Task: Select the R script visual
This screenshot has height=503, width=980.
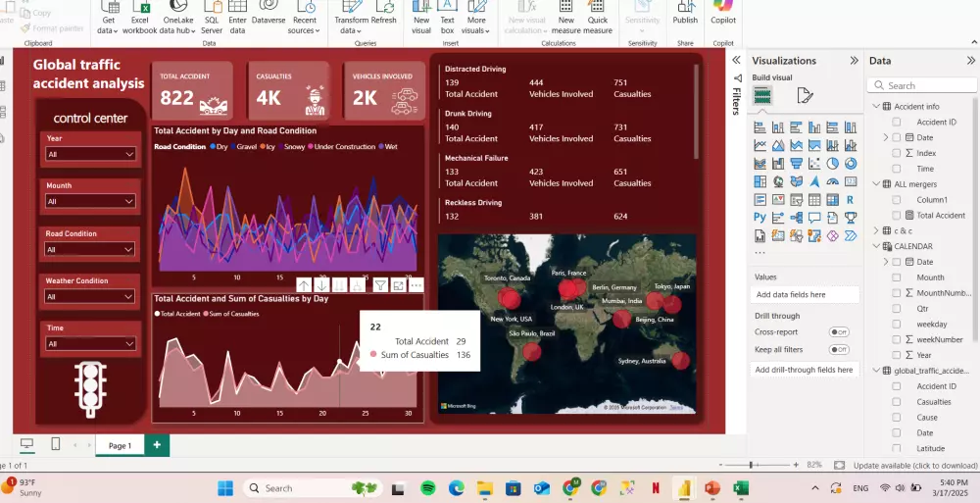Action: 851,200
